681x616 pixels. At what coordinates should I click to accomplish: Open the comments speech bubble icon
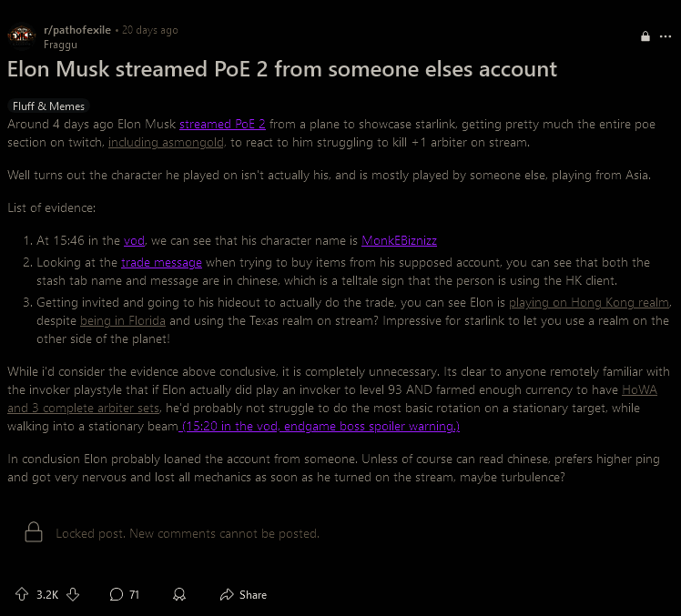[116, 594]
